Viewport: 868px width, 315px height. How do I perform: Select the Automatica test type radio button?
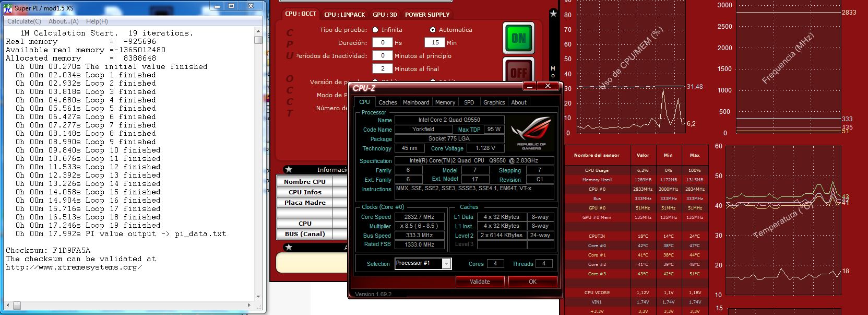[x=432, y=30]
